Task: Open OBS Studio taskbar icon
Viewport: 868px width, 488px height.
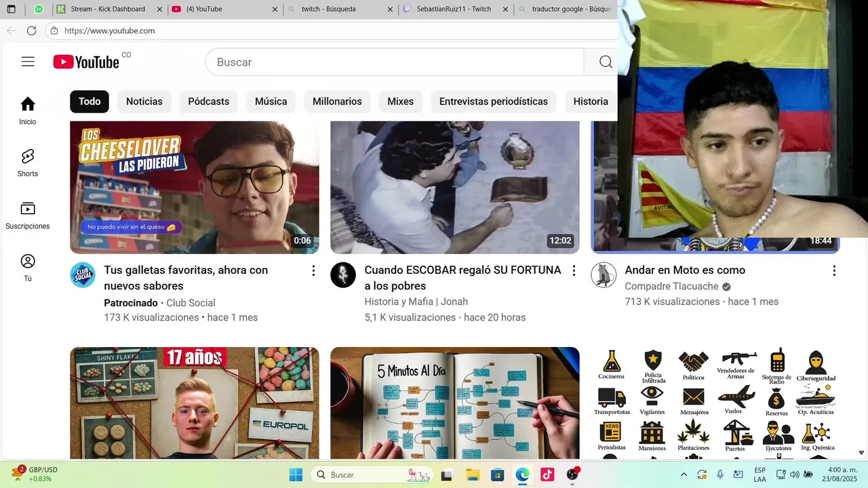Action: tap(573, 474)
